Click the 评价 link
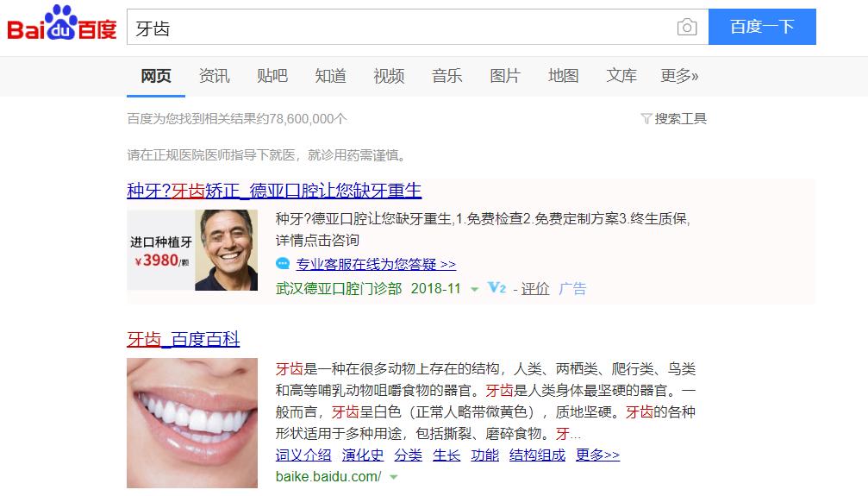The width and height of the screenshot is (868, 496). tap(534, 288)
